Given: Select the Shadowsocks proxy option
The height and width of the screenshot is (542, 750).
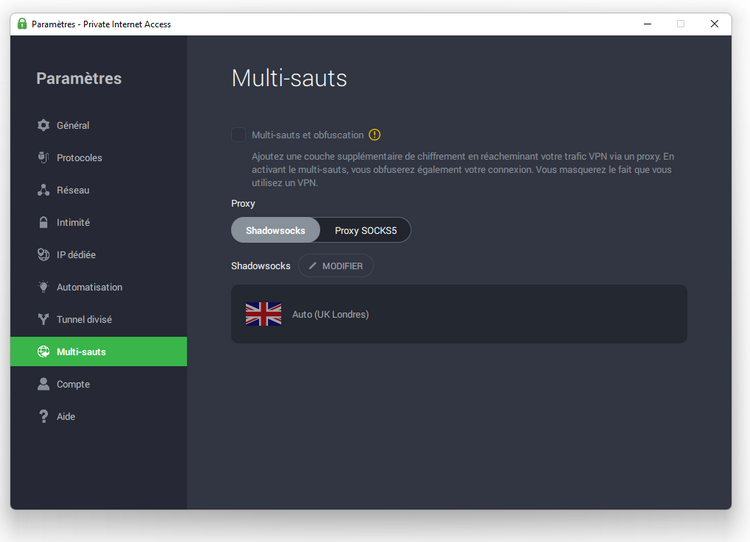Looking at the screenshot, I should (276, 230).
